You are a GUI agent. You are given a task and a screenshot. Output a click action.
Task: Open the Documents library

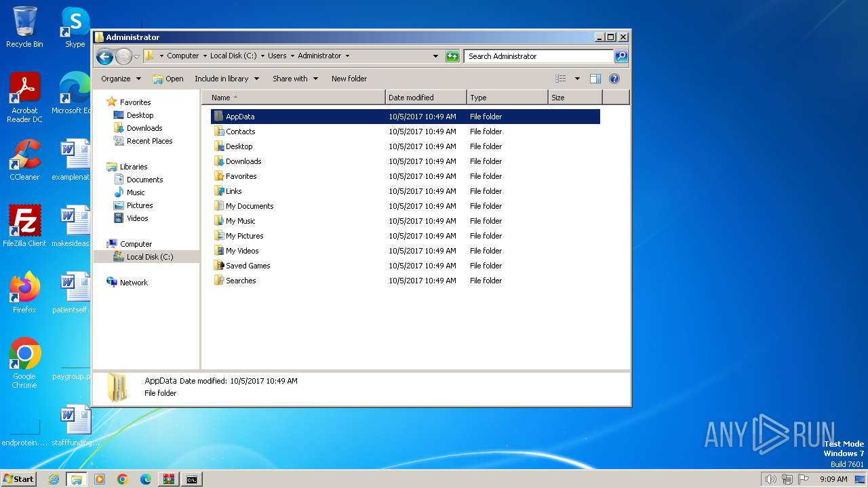[138, 180]
